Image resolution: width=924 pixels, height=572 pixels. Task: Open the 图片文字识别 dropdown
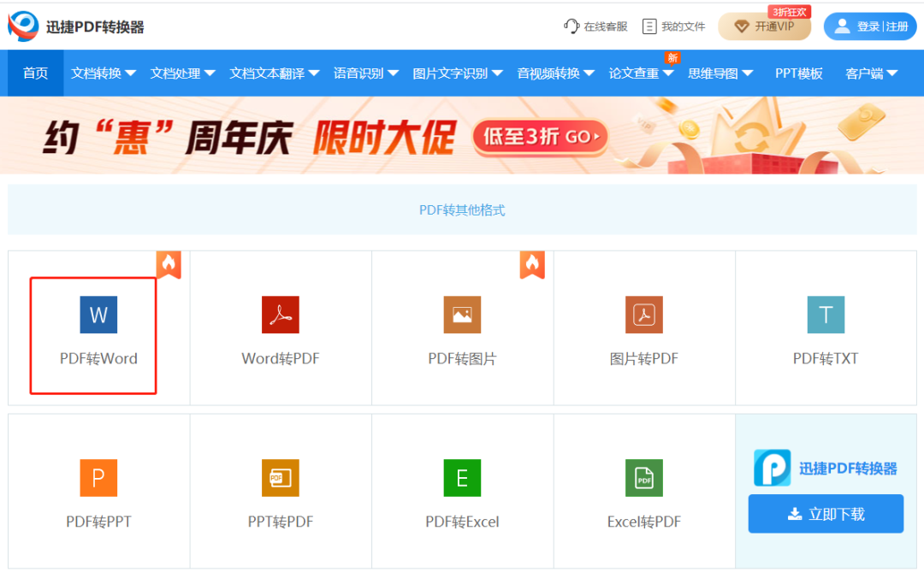(457, 73)
